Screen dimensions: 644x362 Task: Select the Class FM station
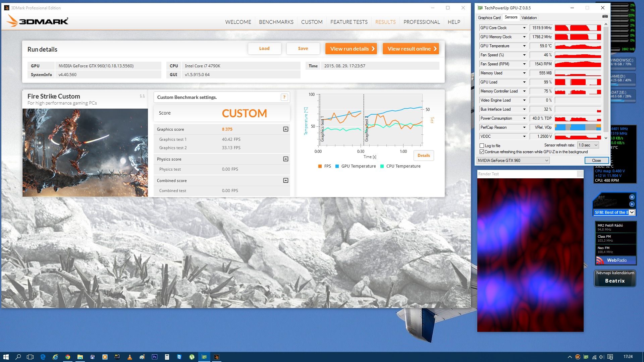coord(616,238)
